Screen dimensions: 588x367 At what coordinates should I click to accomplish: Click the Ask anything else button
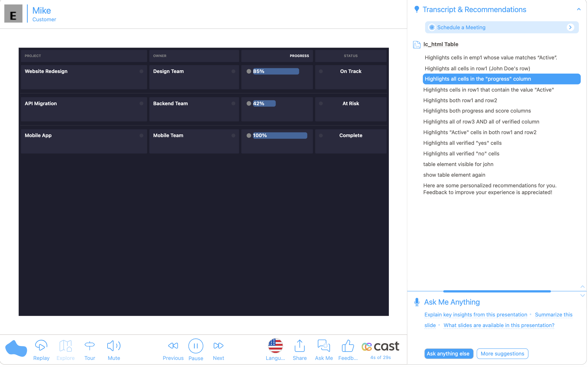pos(448,354)
